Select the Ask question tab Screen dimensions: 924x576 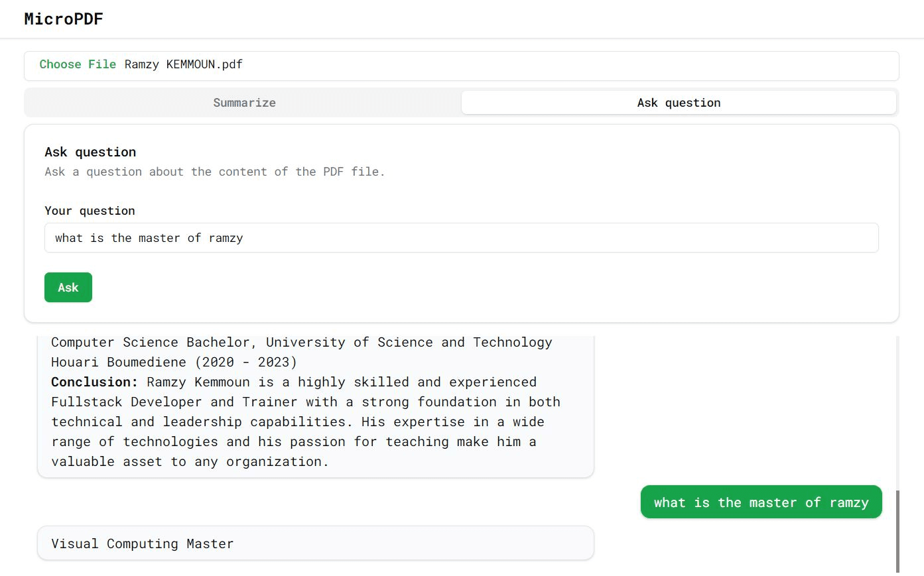(x=679, y=103)
